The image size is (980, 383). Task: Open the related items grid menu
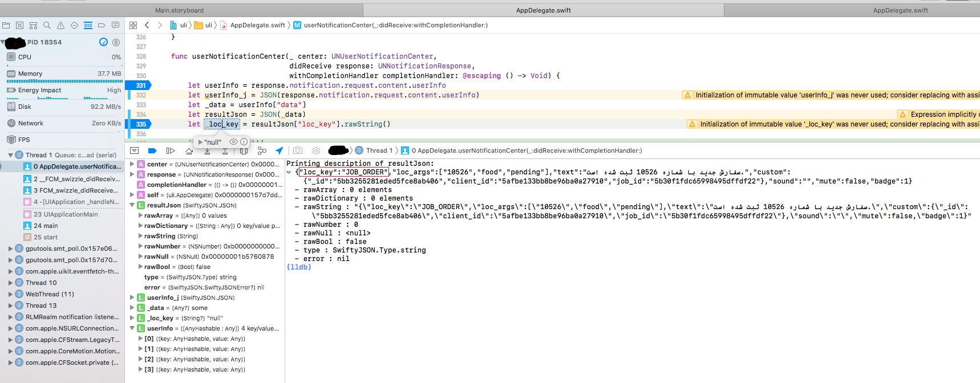(133, 25)
